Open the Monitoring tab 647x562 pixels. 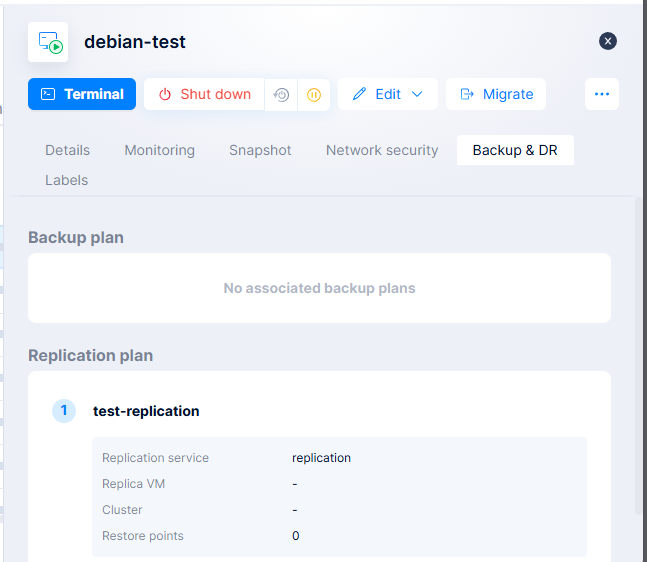click(x=159, y=150)
